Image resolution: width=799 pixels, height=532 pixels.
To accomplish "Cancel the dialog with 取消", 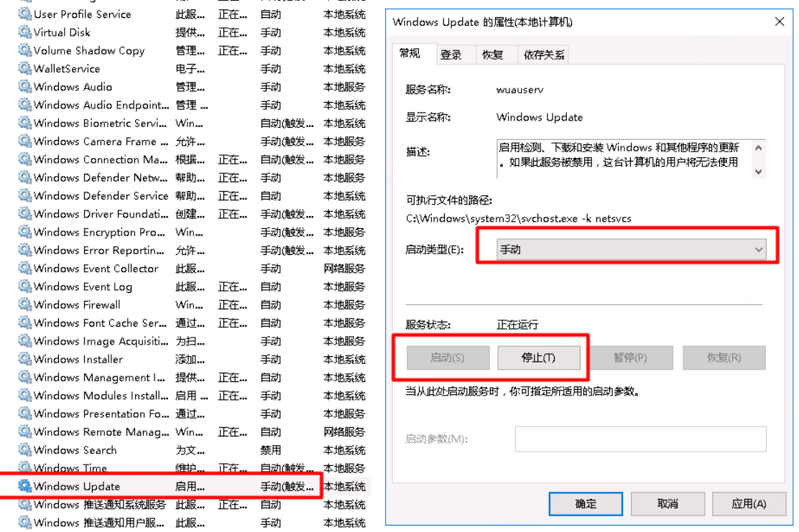I will pos(668,503).
